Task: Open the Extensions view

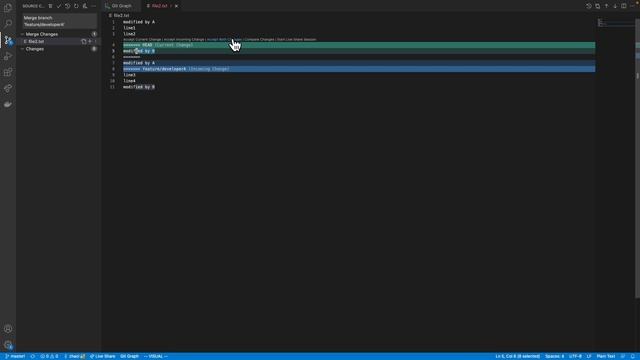Action: click(8, 72)
